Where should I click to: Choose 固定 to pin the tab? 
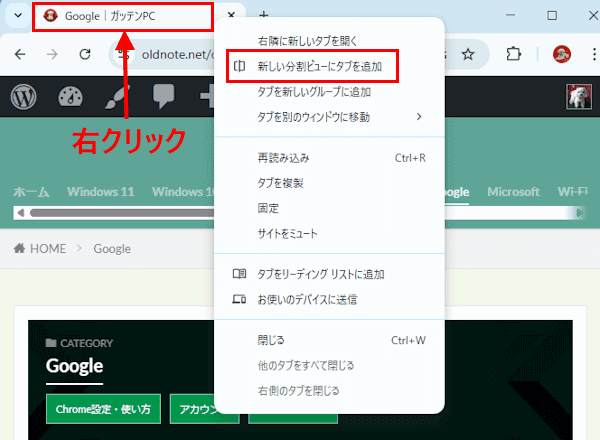329,208
